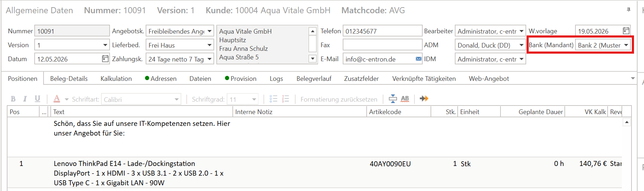Click the e-mail envelope icon
Viewport: 644px width, 191px height.
tap(418, 59)
